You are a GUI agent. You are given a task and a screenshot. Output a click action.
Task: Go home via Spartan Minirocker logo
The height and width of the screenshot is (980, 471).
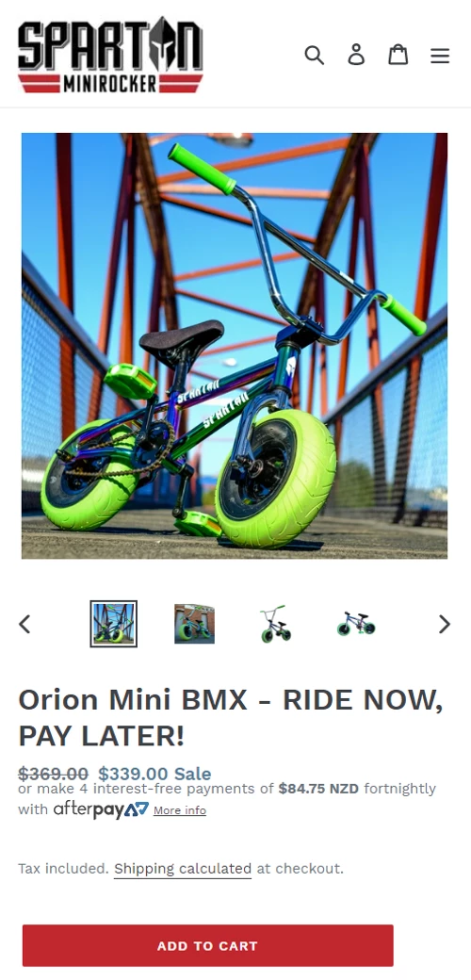click(110, 55)
